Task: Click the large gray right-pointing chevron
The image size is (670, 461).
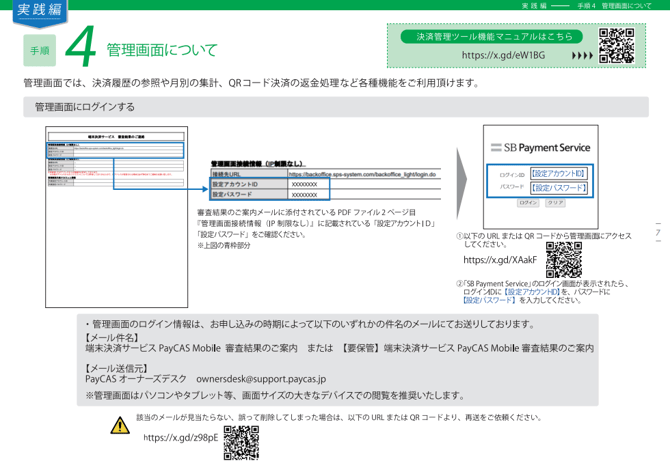Action: [461, 176]
